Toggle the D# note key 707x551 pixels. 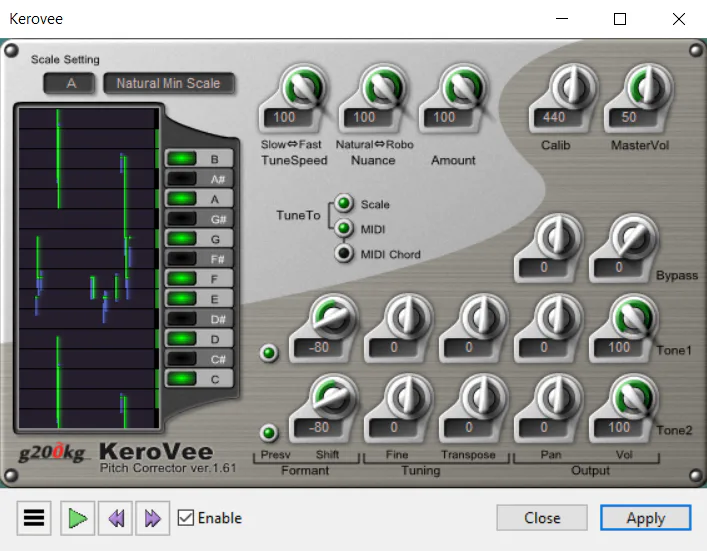coord(199,319)
